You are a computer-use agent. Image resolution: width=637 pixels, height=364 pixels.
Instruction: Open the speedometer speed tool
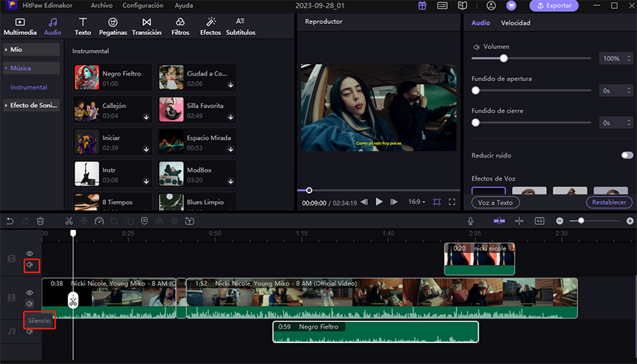coord(99,221)
